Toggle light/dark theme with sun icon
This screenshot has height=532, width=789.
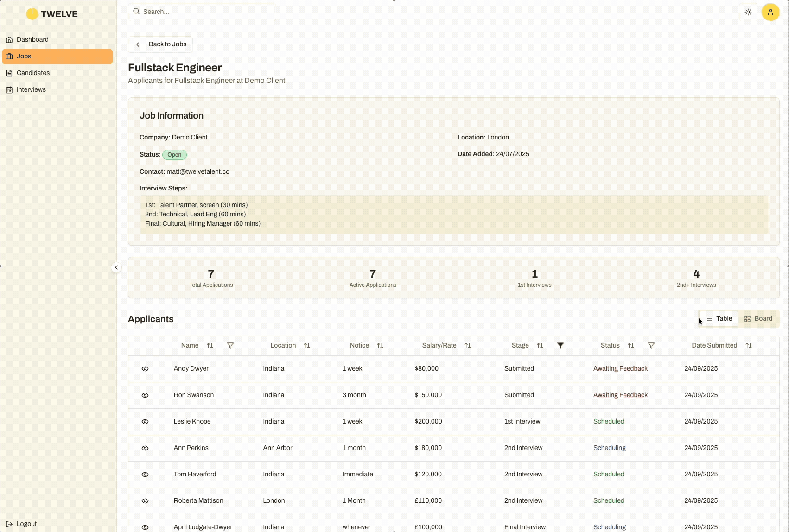coord(748,12)
